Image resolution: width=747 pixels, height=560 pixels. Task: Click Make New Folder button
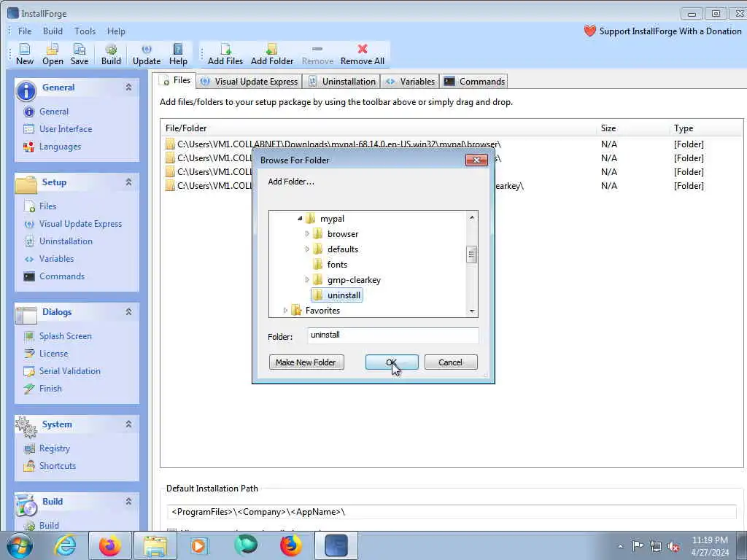(306, 362)
